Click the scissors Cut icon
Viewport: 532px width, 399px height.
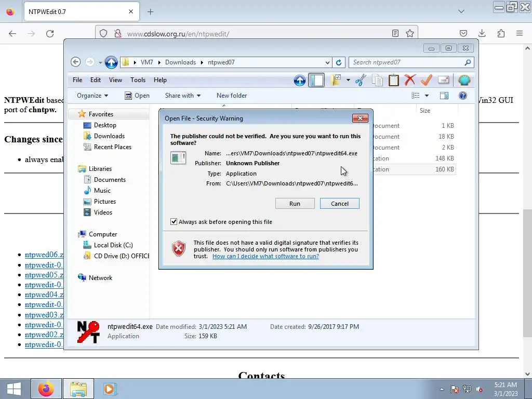coord(361,81)
